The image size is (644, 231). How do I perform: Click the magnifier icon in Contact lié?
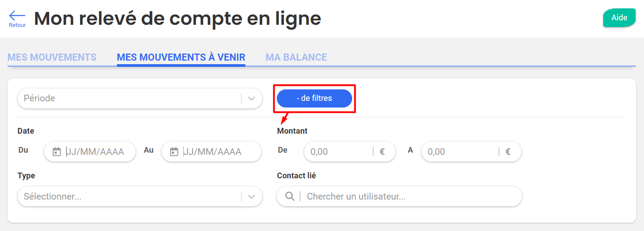290,196
